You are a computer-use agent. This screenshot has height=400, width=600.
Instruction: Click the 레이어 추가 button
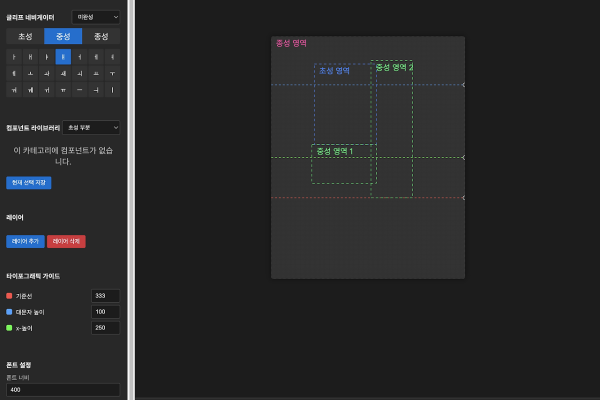pyautogui.click(x=25, y=241)
